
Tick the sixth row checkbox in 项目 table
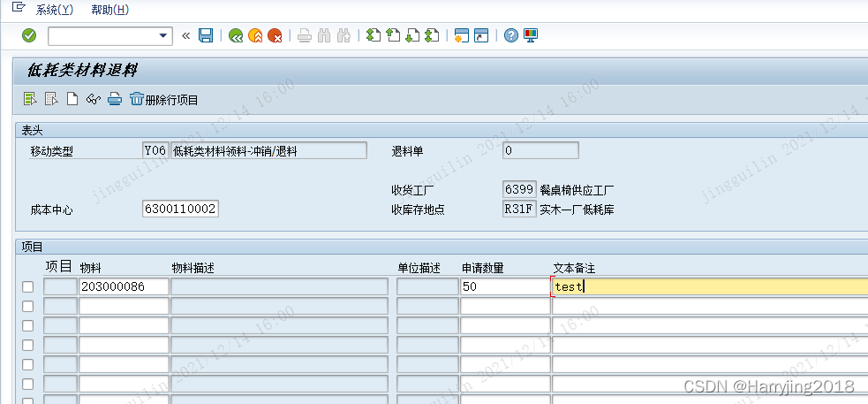click(27, 384)
